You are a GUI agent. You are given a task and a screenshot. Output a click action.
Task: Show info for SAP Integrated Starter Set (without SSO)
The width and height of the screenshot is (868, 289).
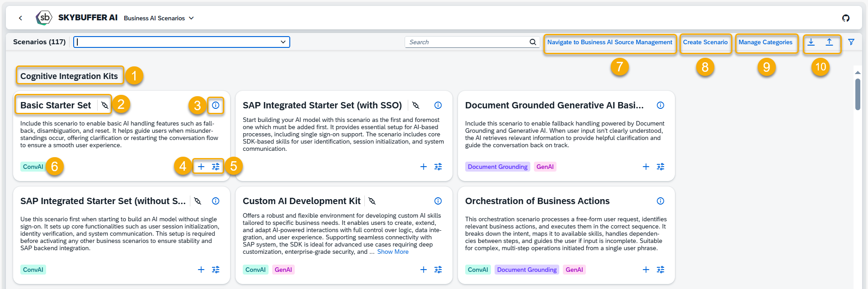pos(216,201)
